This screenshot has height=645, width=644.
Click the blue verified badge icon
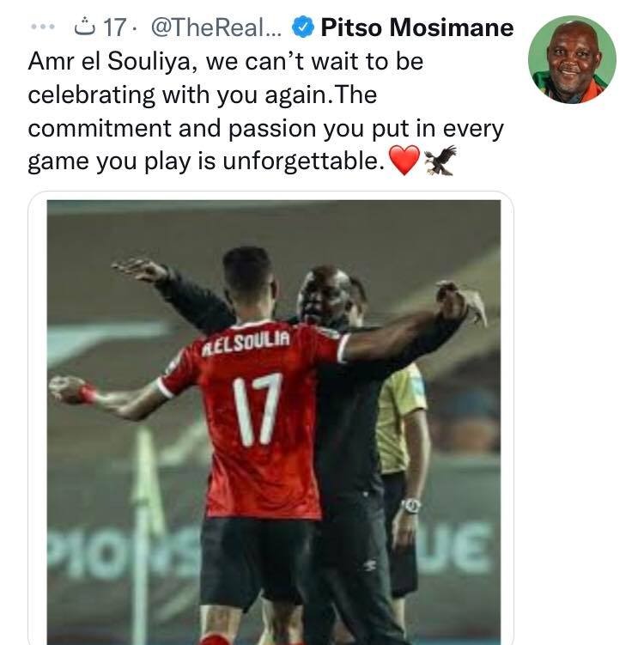coord(303,27)
